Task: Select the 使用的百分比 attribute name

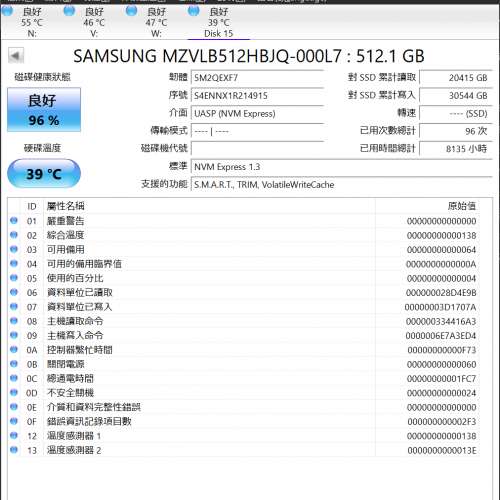Action: [x=75, y=278]
